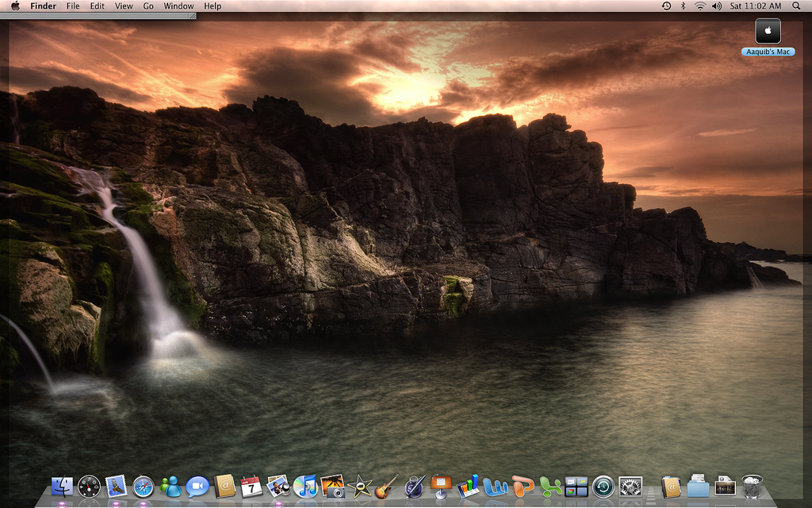Open Safari from the dock

(x=144, y=486)
